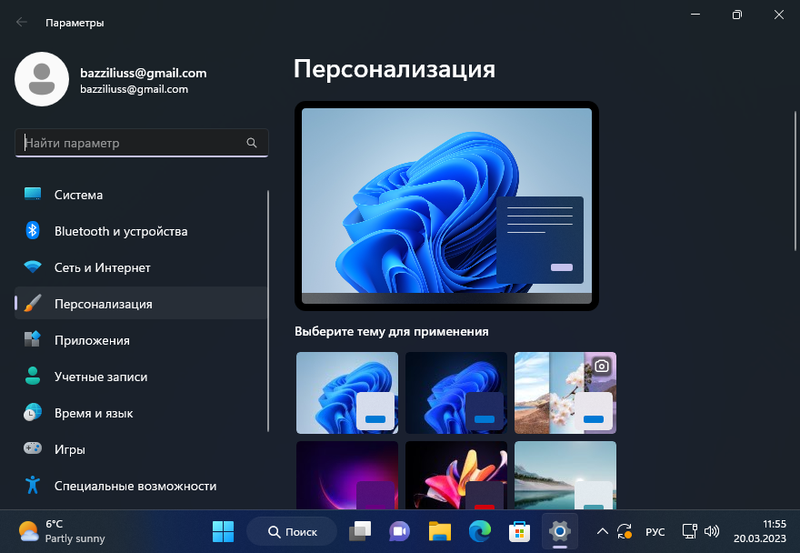Open the Система settings section
This screenshot has width=800, height=553.
(141, 194)
